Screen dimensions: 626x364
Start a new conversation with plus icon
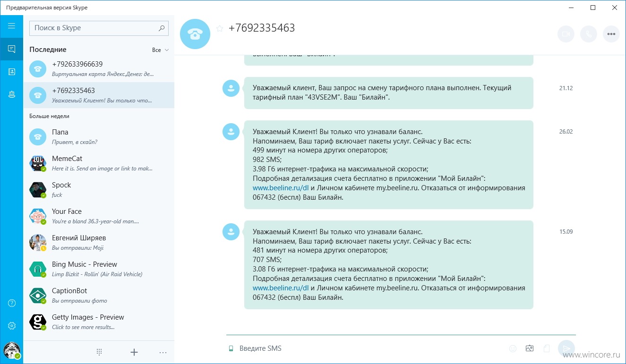pos(134,352)
